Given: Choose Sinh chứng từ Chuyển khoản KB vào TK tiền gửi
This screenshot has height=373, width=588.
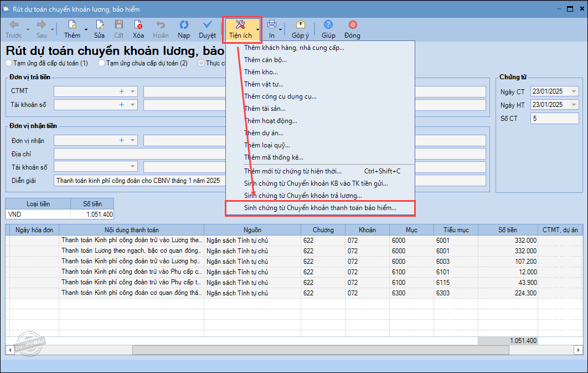Looking at the screenshot, I should (320, 183).
